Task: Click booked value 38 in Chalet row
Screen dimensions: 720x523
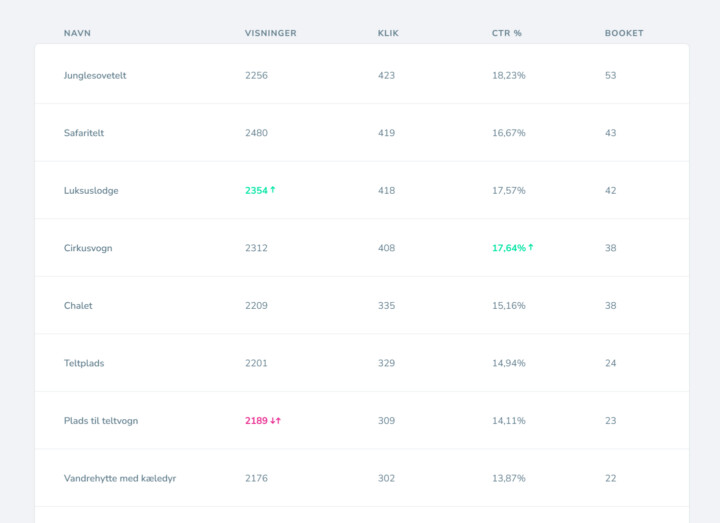Action: point(610,305)
